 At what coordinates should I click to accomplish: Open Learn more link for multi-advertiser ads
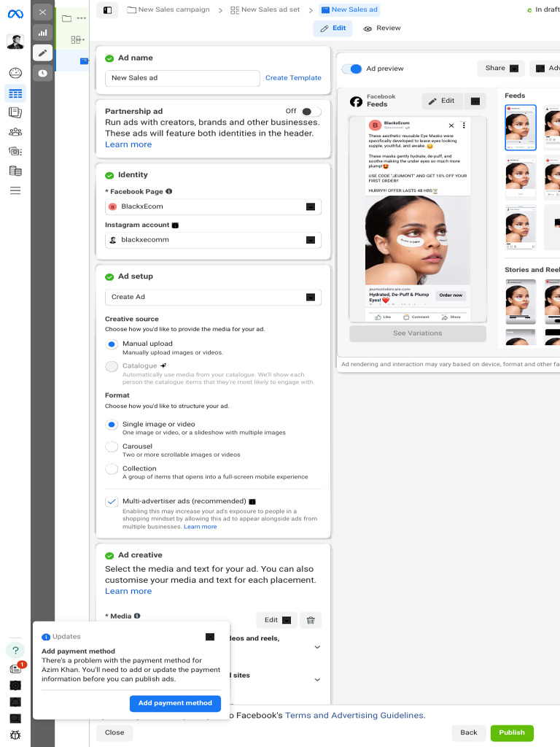coord(200,527)
